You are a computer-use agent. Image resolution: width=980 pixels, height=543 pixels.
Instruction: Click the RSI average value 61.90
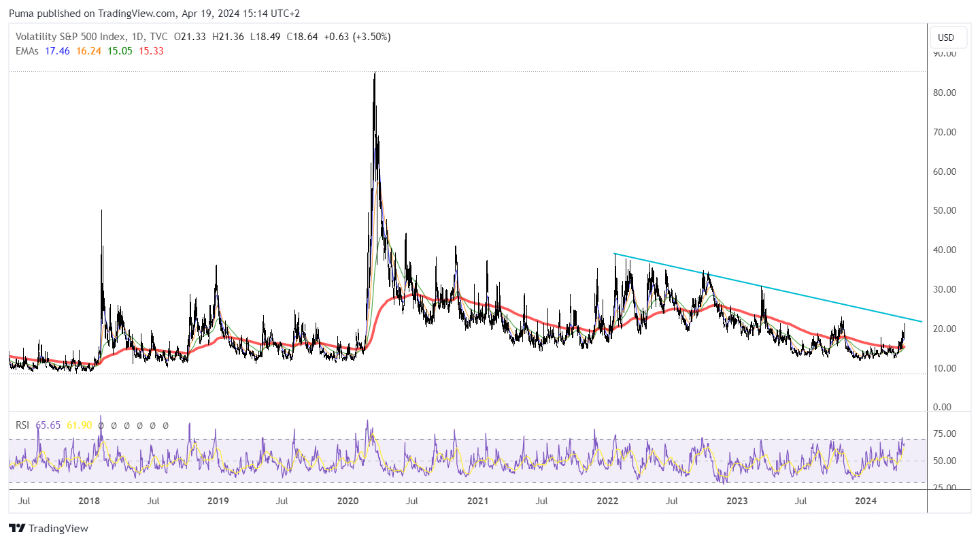click(x=79, y=425)
